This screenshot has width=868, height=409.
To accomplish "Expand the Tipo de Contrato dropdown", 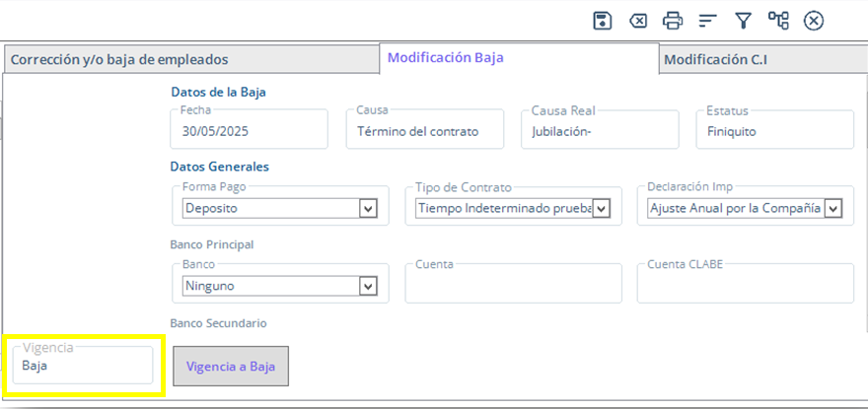I will click(x=601, y=209).
